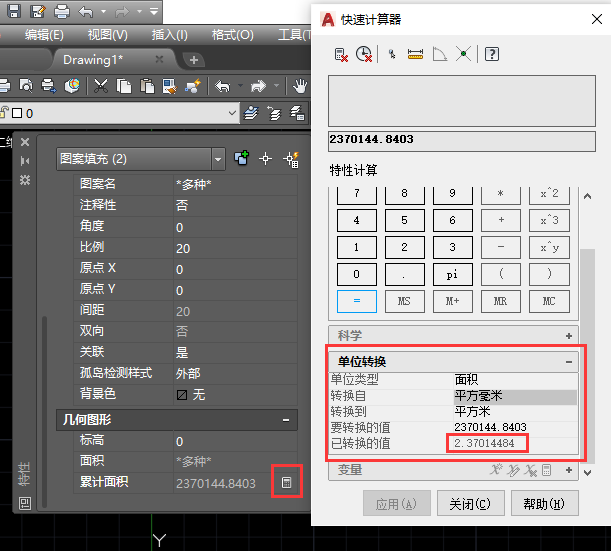Open the Properties palette options gear
Screen dimensions: 611x551
tap(25, 180)
